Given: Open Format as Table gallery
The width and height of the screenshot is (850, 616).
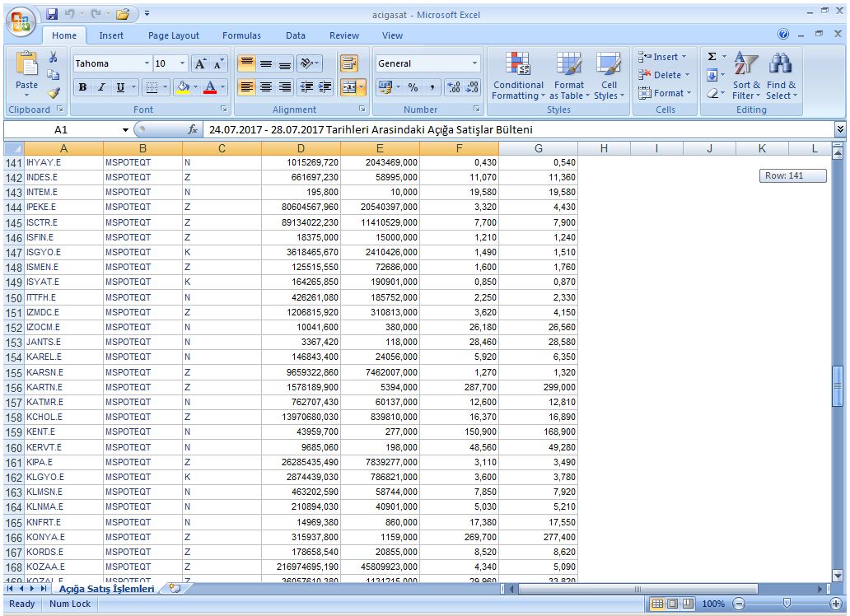Looking at the screenshot, I should 568,76.
